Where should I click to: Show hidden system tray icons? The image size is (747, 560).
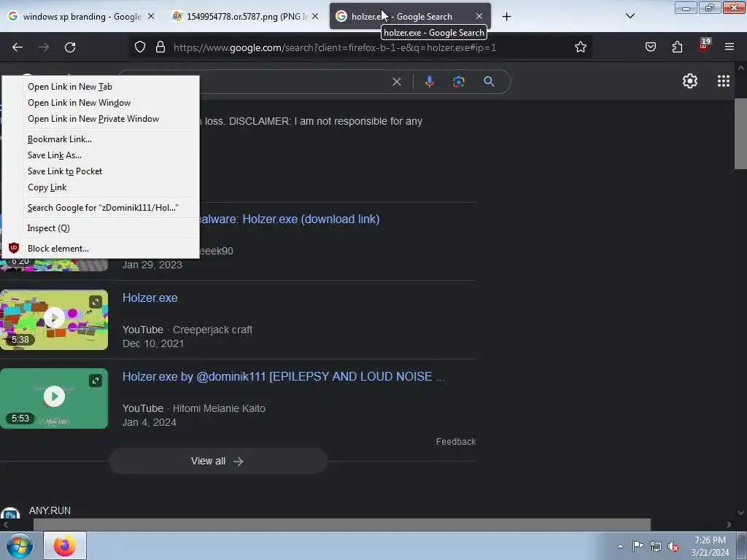point(620,546)
